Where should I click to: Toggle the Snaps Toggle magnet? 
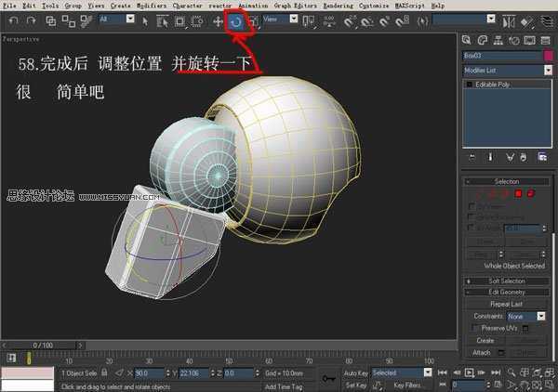[349, 21]
